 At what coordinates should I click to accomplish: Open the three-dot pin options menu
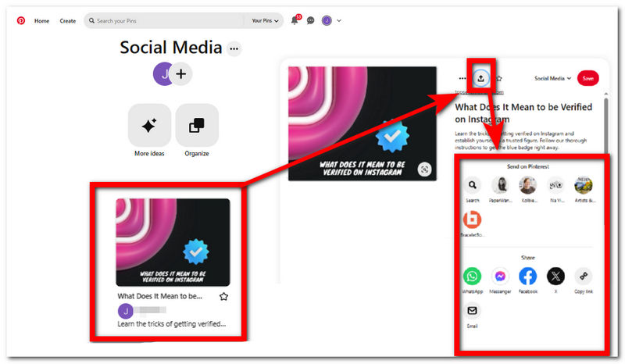click(462, 79)
